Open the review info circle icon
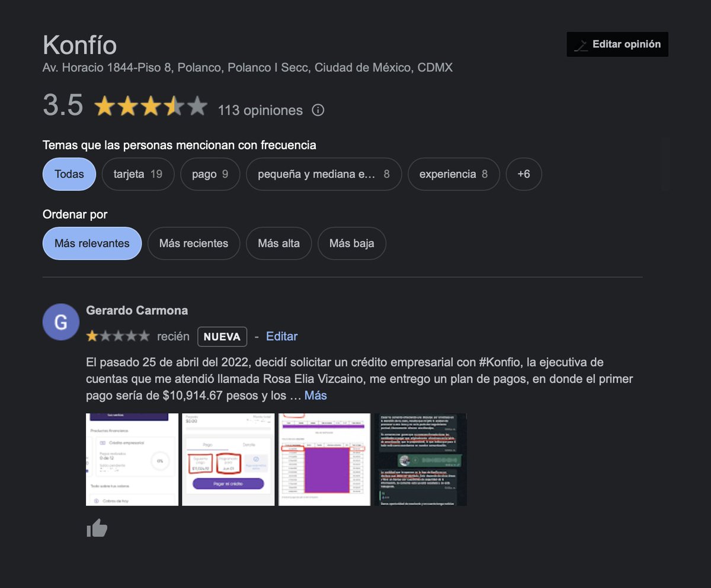This screenshot has width=711, height=588. pos(318,110)
